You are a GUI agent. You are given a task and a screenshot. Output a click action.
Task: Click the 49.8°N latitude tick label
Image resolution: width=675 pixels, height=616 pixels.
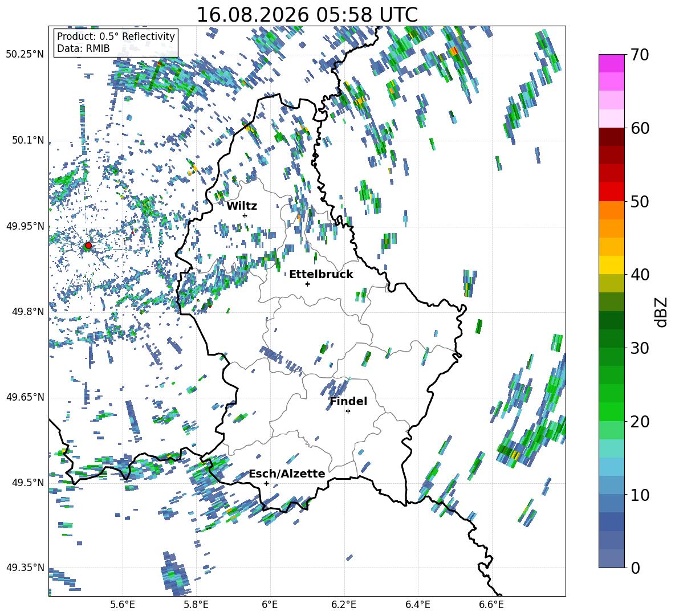click(25, 312)
